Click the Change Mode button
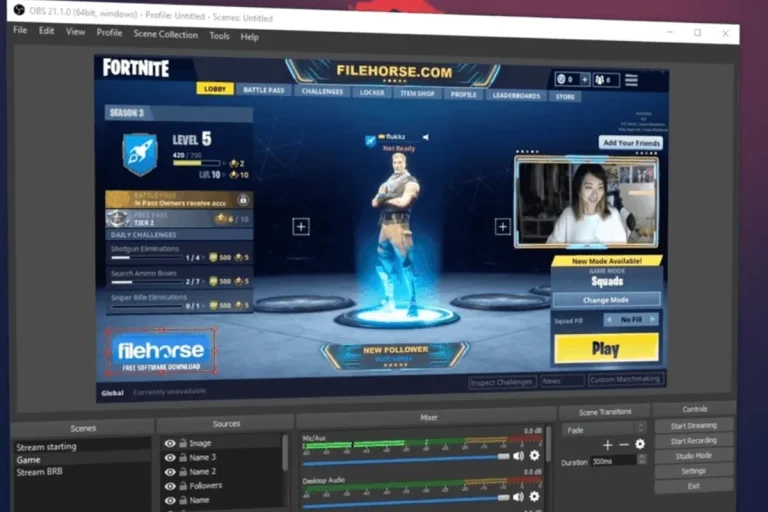Screen dimensions: 768x512 pos(606,299)
